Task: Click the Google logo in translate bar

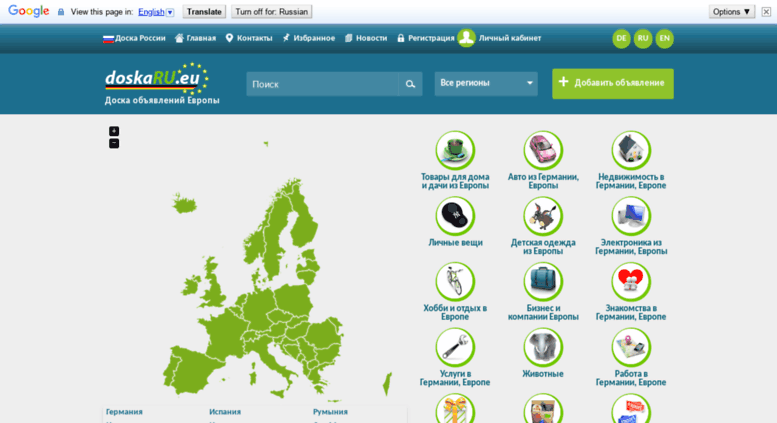Action: coord(29,11)
